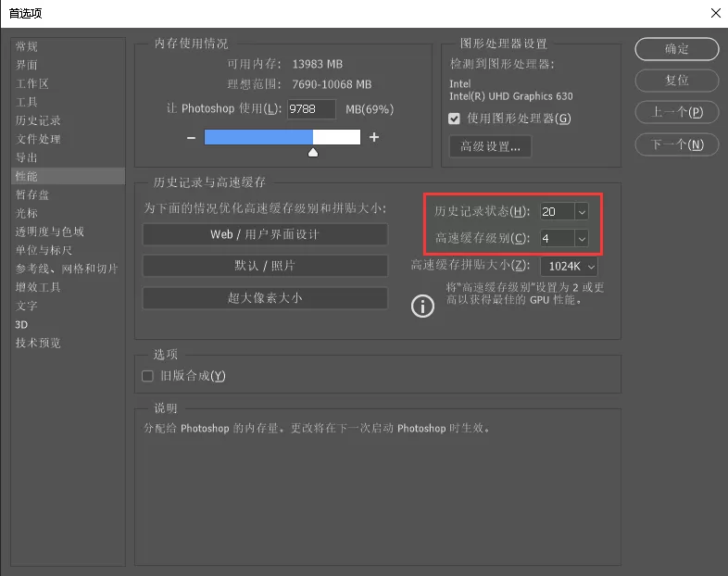This screenshot has width=728, height=576.
Task: Click the memory usage slider bar
Action: (x=282, y=137)
